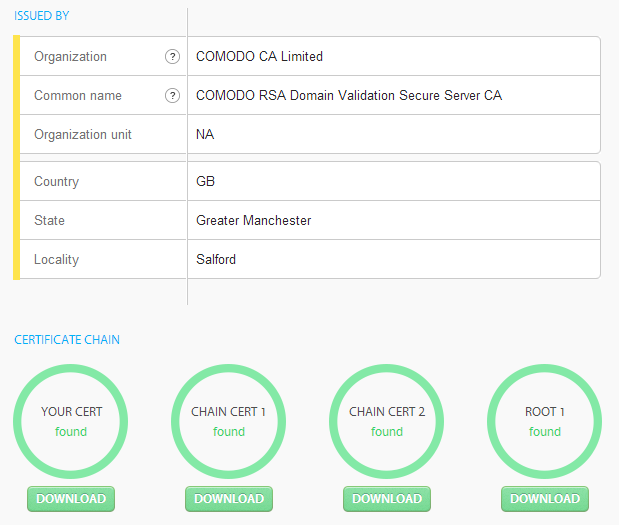Click the YOUR CERT found circle

(x=71, y=421)
